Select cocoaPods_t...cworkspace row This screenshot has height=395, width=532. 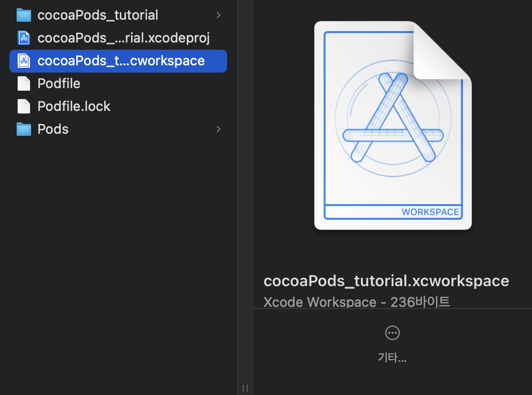(118, 61)
